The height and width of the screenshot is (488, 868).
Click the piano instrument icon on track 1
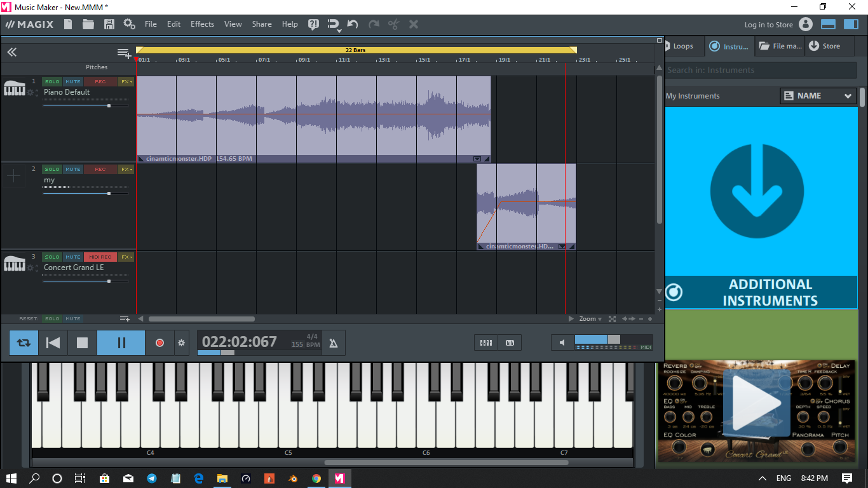coord(14,89)
